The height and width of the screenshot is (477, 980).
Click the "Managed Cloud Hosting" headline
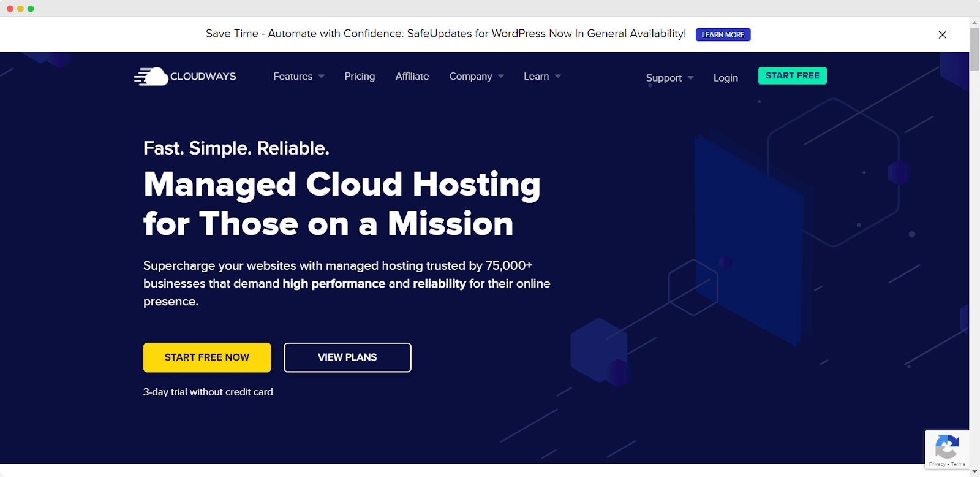click(342, 185)
